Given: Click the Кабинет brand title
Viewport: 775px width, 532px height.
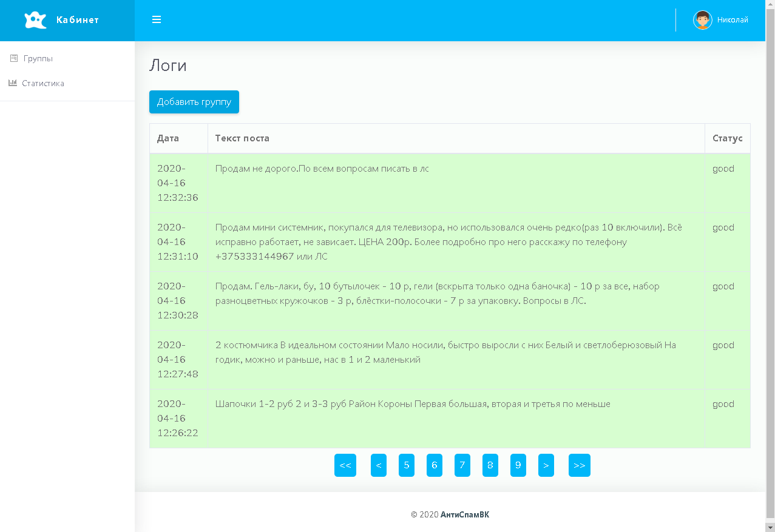Looking at the screenshot, I should coord(77,20).
